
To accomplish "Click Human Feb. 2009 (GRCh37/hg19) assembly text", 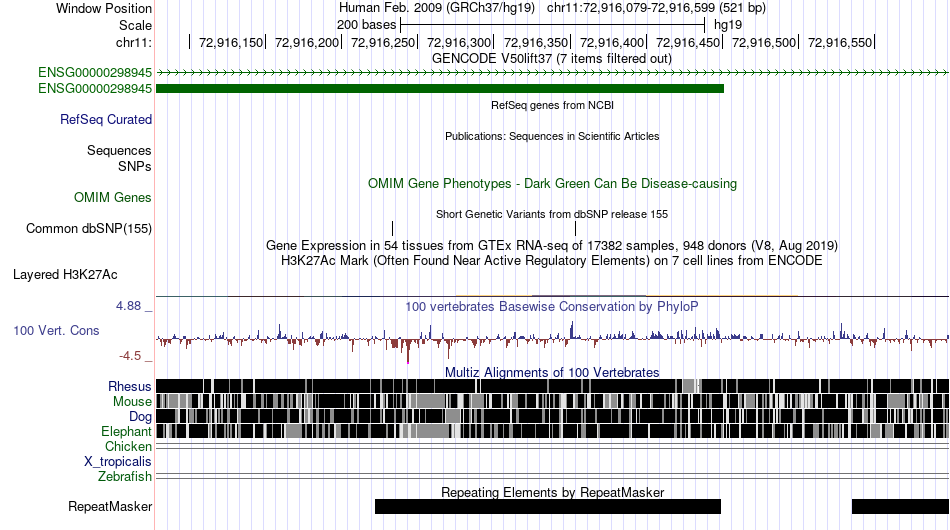I will (x=437, y=8).
